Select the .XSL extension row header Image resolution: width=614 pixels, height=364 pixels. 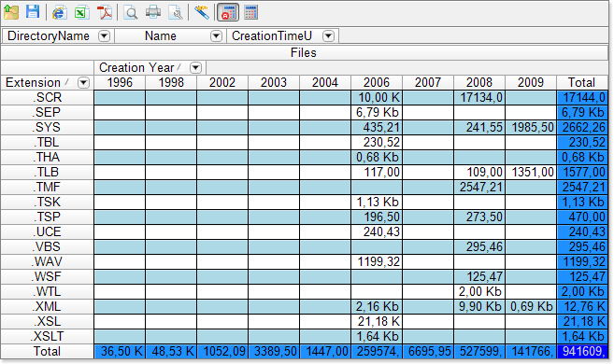[47, 321]
